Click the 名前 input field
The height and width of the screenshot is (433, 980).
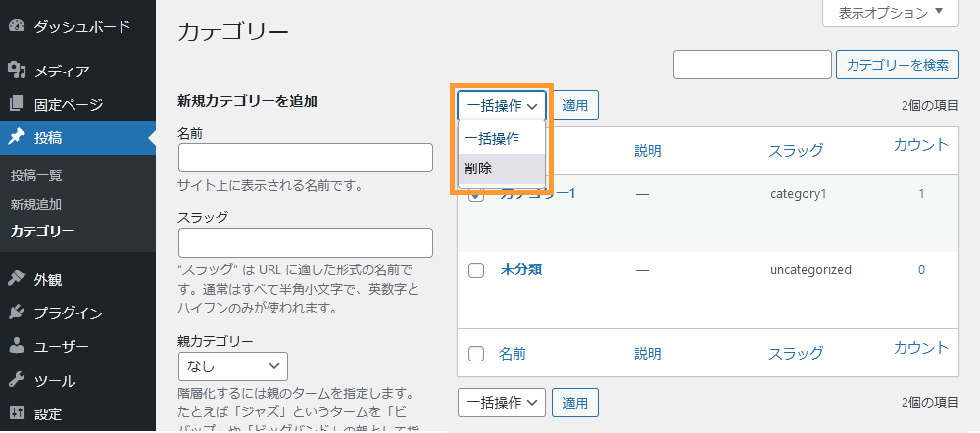pyautogui.click(x=306, y=158)
